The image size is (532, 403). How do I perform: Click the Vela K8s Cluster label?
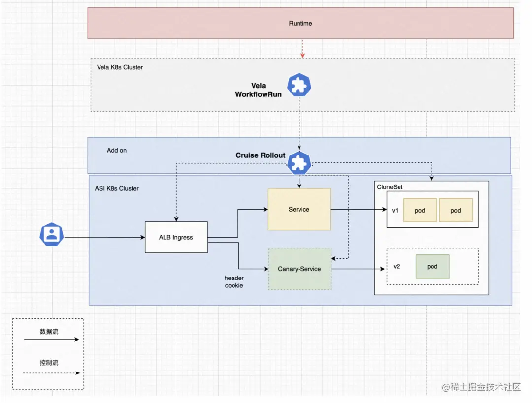pyautogui.click(x=120, y=67)
